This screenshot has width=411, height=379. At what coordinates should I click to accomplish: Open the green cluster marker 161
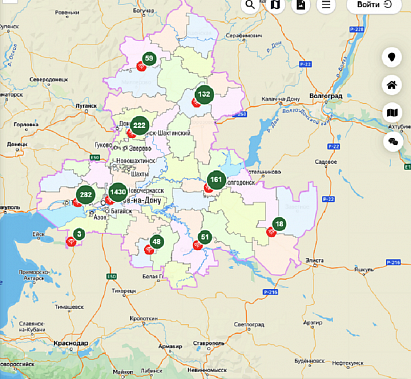(216, 180)
